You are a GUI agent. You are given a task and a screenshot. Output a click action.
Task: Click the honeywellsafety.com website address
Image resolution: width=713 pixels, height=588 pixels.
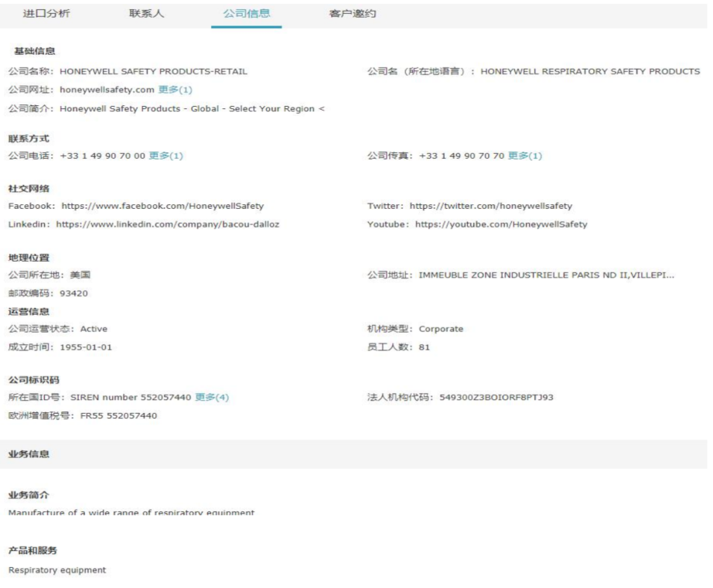point(107,90)
